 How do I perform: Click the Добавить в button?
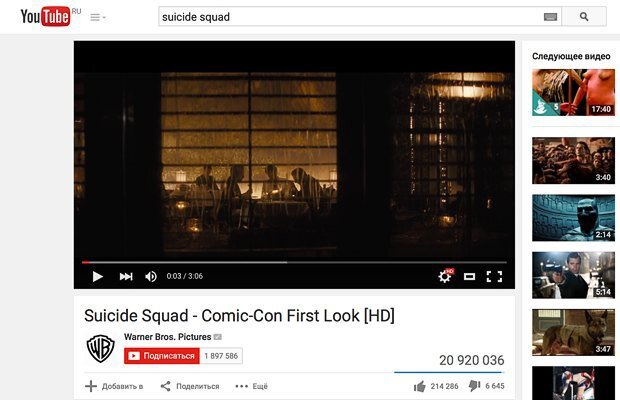(x=114, y=386)
